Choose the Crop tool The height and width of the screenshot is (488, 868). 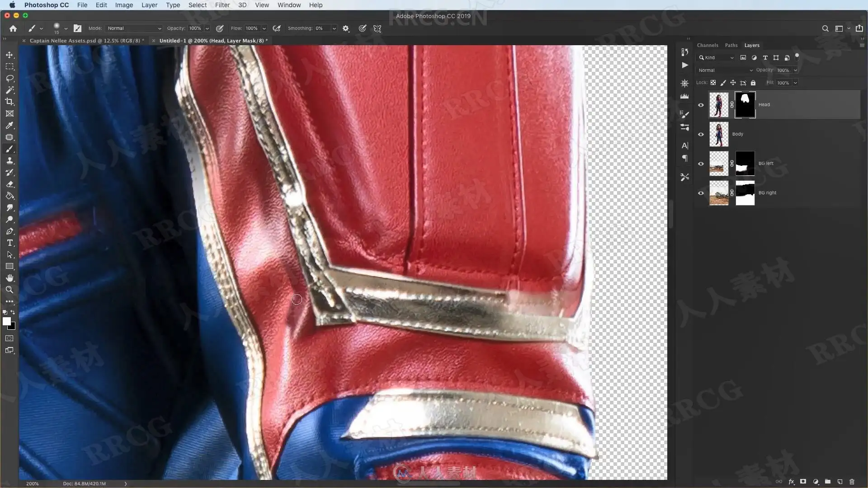tap(9, 102)
